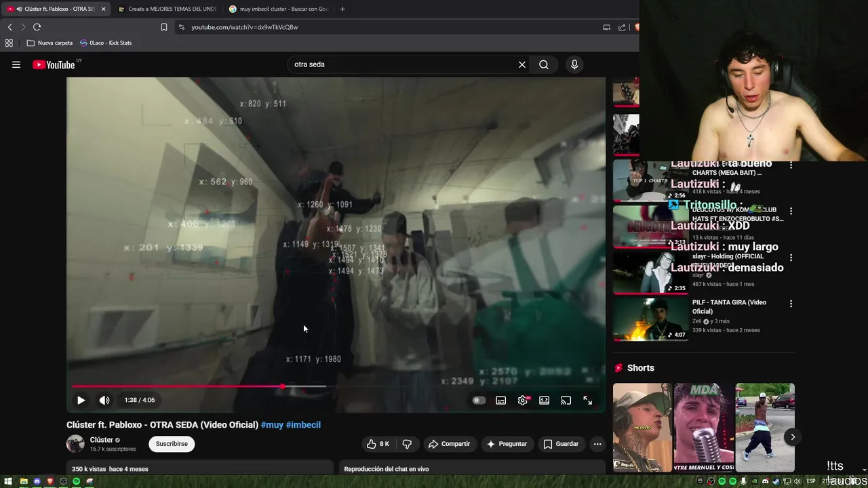Viewport: 868px width, 488px height.
Task: Open the YouTube hamburger guide menu
Action: pyautogui.click(x=16, y=64)
